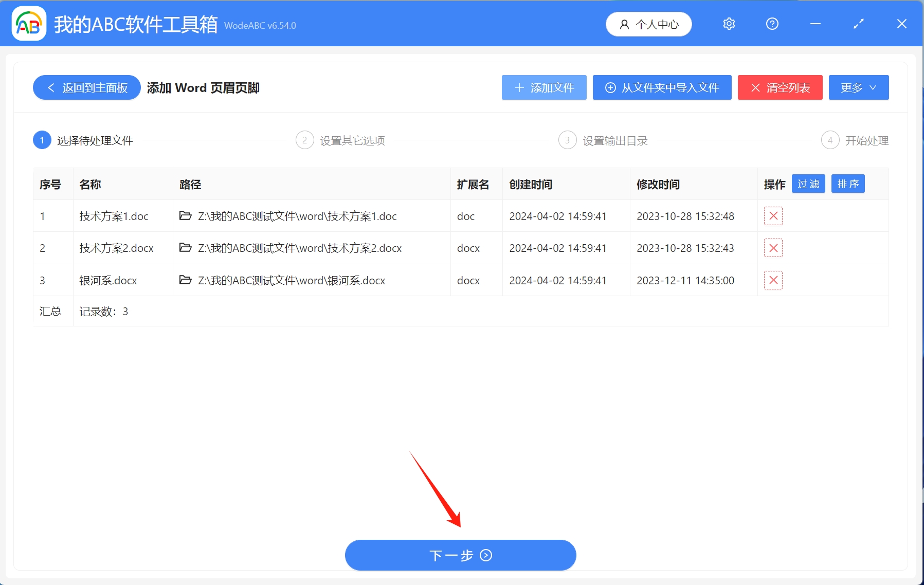Click the 排序 sort button

click(848, 184)
